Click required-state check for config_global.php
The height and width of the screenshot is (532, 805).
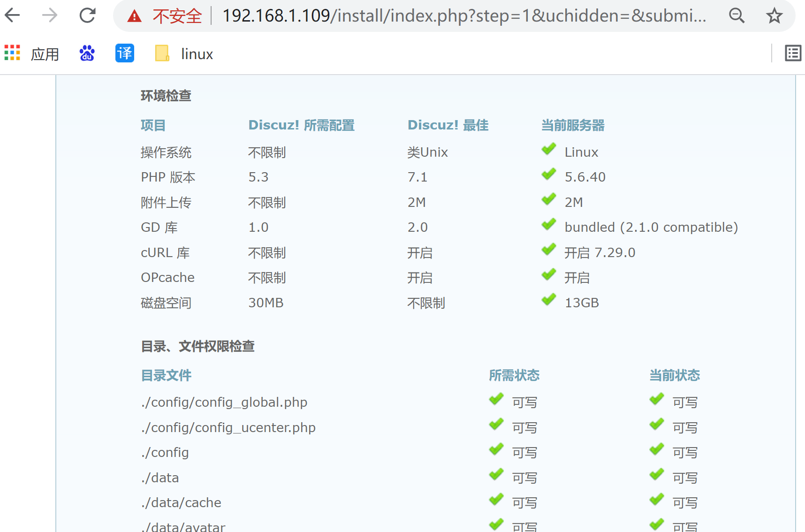point(496,400)
